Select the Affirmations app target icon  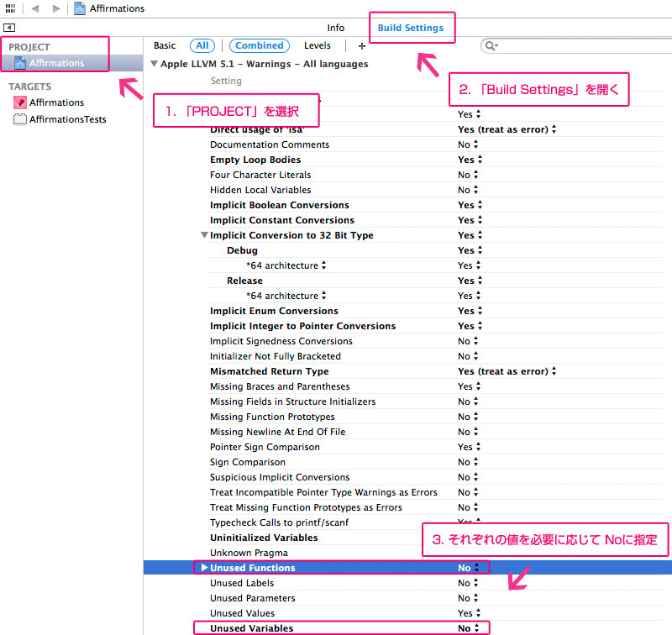coord(19,102)
